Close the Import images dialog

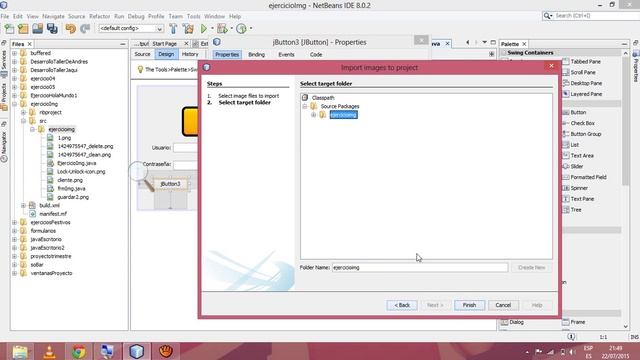pos(551,66)
